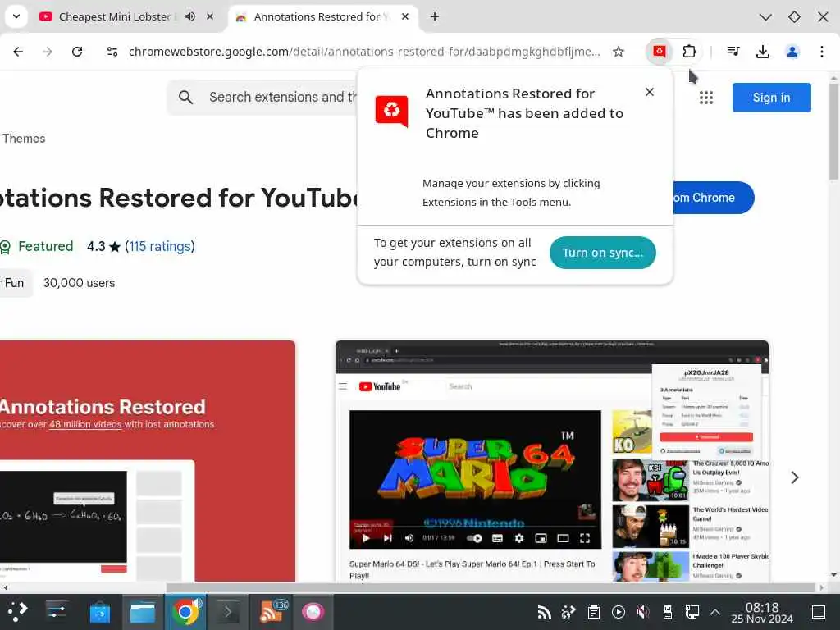Dismiss the extension added popup

click(x=650, y=92)
